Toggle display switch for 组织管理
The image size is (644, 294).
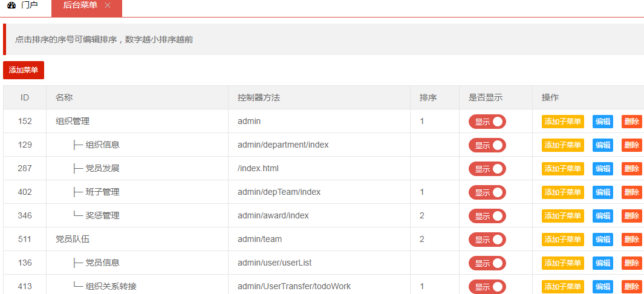[x=487, y=122]
